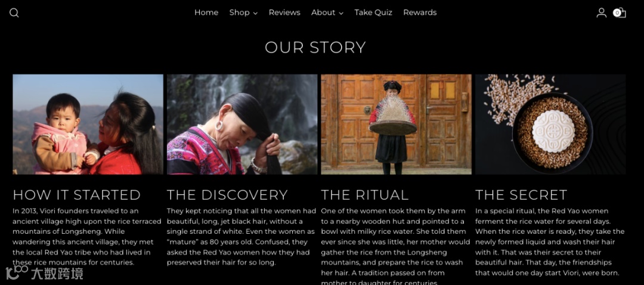Image resolution: width=644 pixels, height=285 pixels.
Task: Go to the Home menu item
Action: 206,13
